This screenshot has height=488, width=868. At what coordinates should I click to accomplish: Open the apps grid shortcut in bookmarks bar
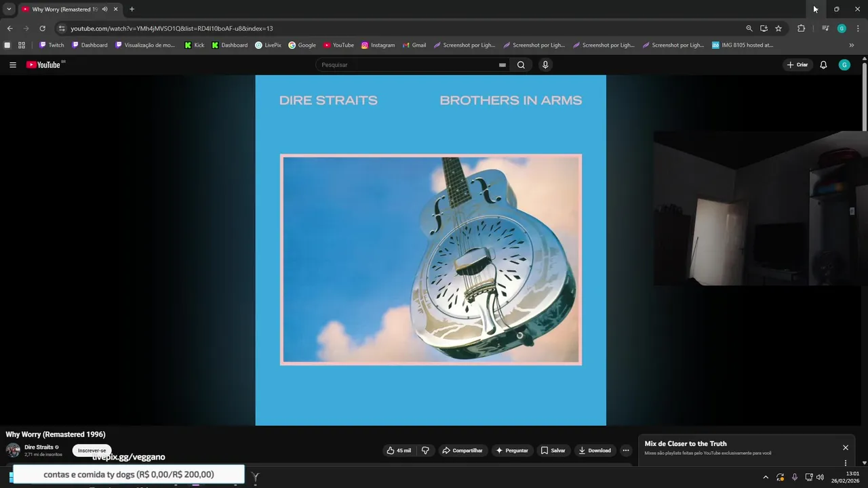[x=22, y=45]
